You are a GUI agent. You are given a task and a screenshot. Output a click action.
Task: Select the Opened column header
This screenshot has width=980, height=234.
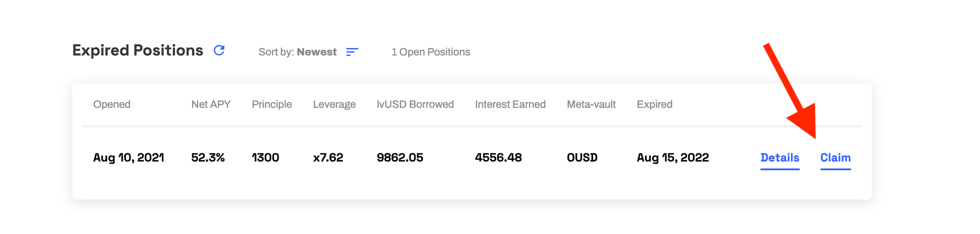(111, 105)
